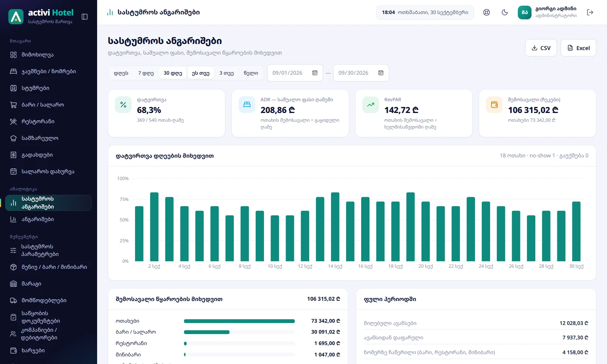Click the 09/01/2026 start date field
607x364 pixels.
click(x=295, y=73)
